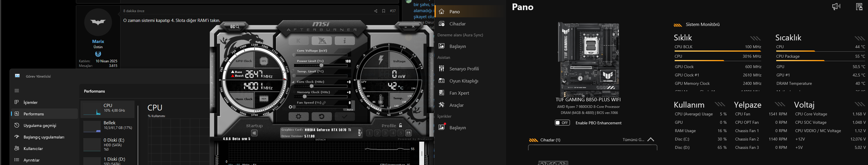Image resolution: width=868 pixels, height=165 pixels.
Task: Click the megaphone announcements icon
Action: coord(836,6)
